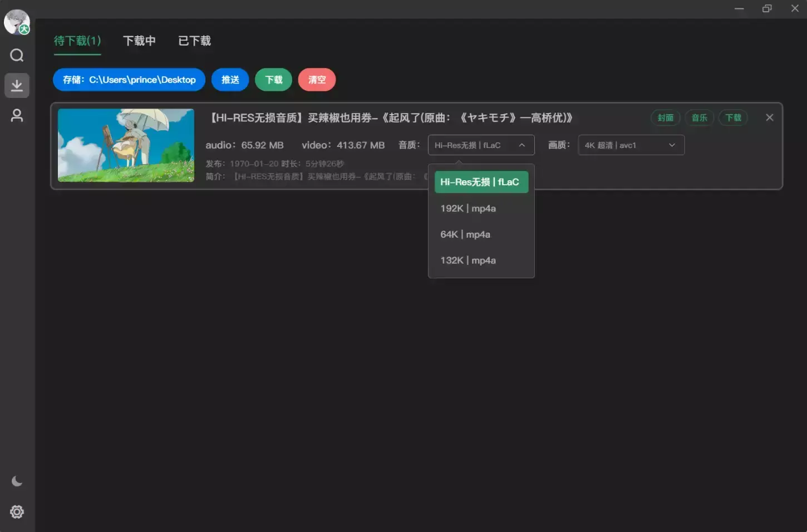Open the 画质 4K quality dropdown
The width and height of the screenshot is (807, 532).
coord(631,145)
